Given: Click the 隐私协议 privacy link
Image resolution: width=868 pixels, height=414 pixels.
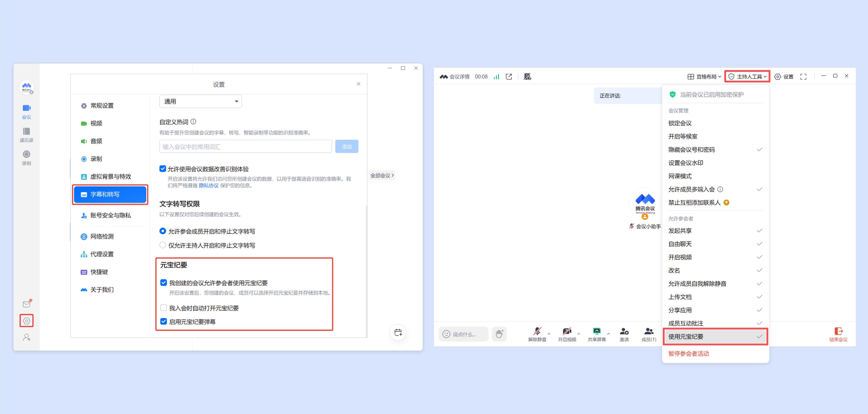Looking at the screenshot, I should click(209, 185).
